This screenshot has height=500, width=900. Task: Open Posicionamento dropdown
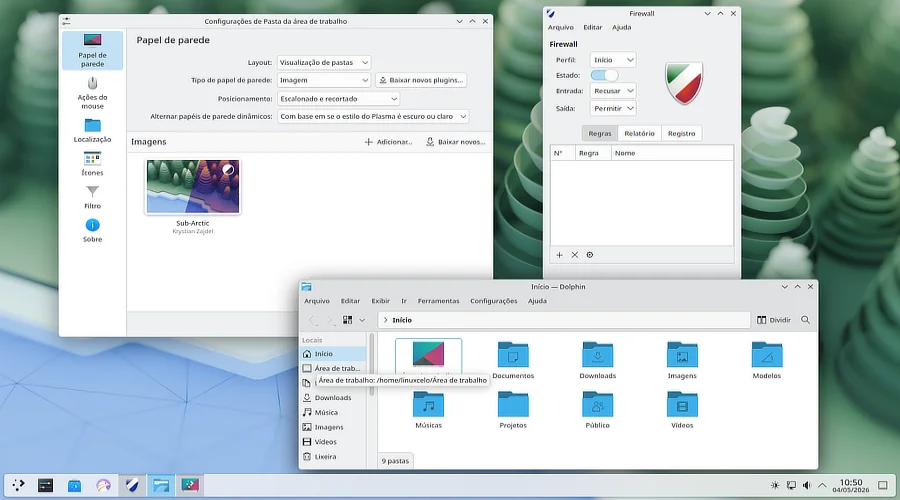pyautogui.click(x=338, y=99)
